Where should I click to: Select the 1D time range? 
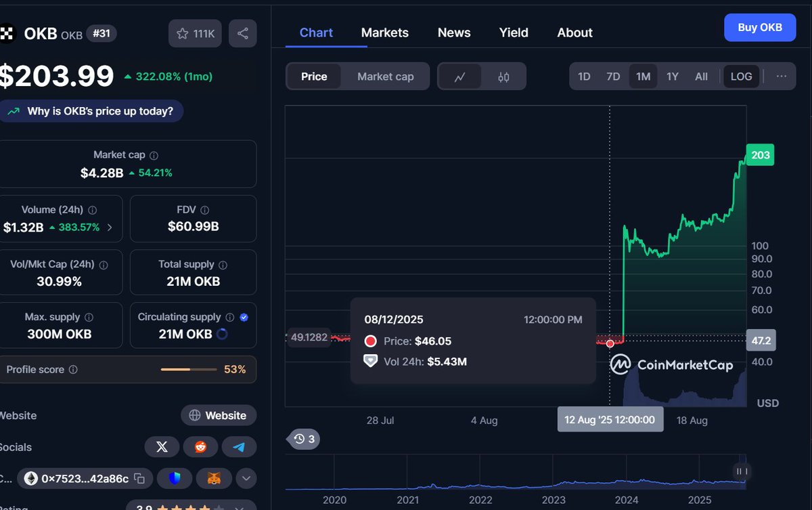click(584, 77)
